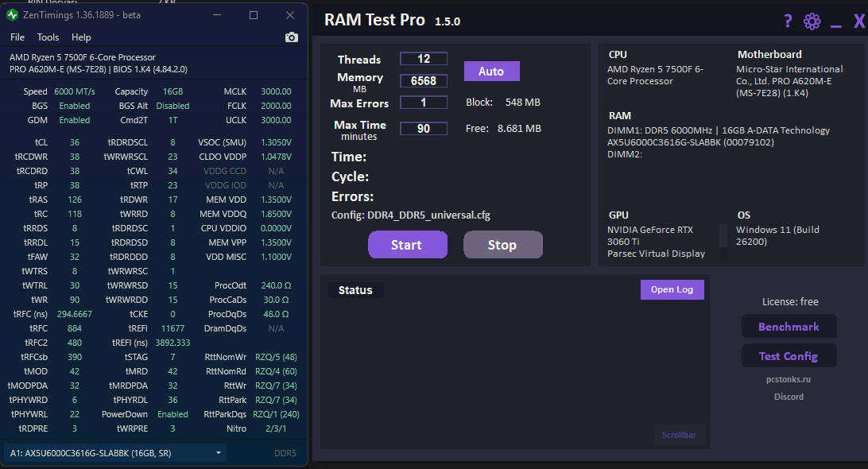Select the BGS Alt Disabled value

coord(172,106)
